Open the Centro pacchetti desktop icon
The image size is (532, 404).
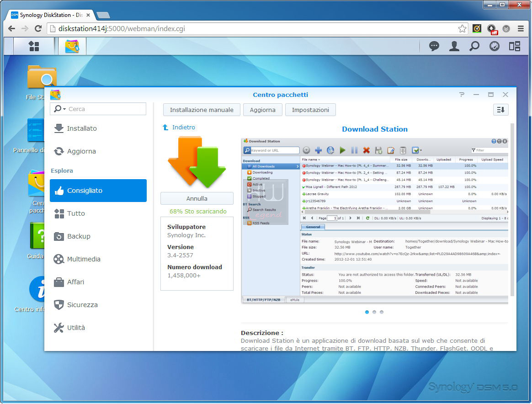coord(36,191)
